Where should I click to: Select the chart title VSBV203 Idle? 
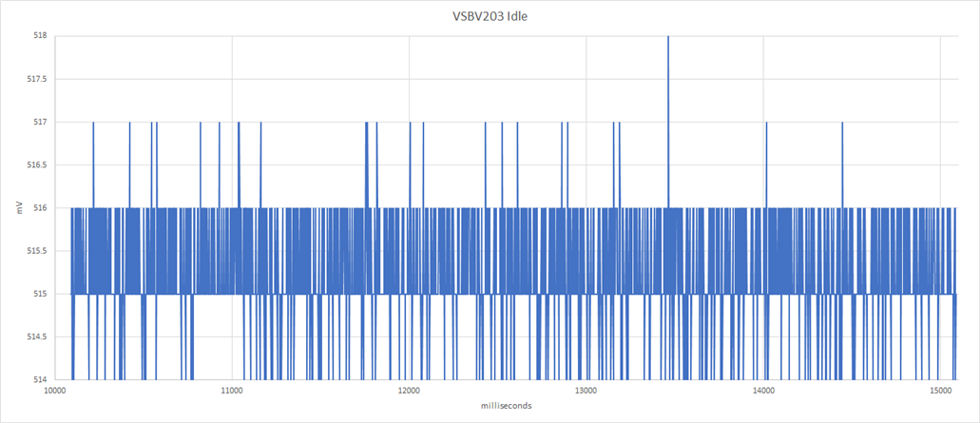(x=490, y=17)
